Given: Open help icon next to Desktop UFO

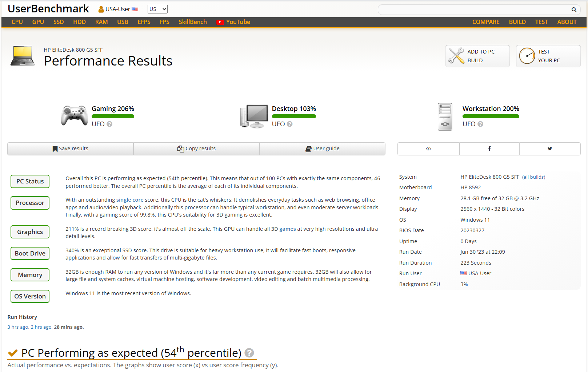Looking at the screenshot, I should tap(289, 124).
